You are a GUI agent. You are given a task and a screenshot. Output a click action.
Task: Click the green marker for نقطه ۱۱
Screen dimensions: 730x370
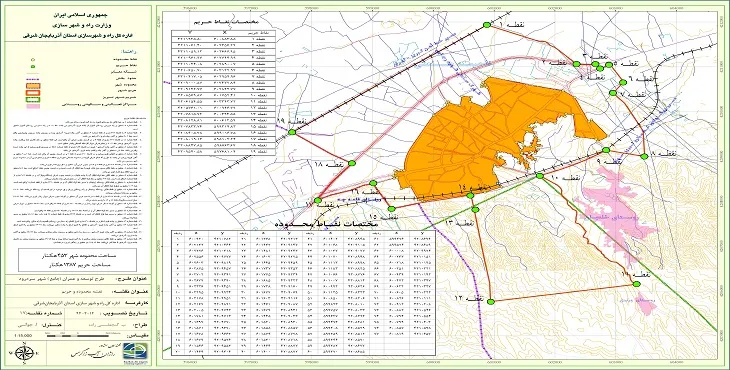tap(636, 284)
